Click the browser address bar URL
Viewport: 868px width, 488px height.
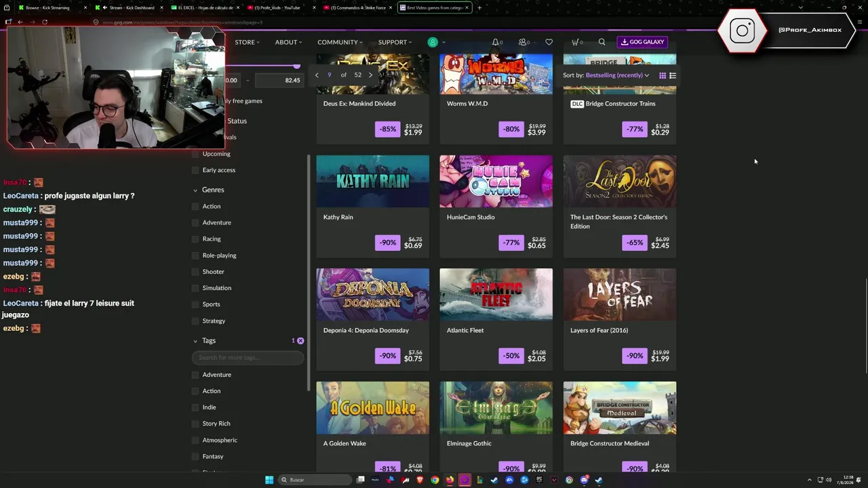click(182, 22)
